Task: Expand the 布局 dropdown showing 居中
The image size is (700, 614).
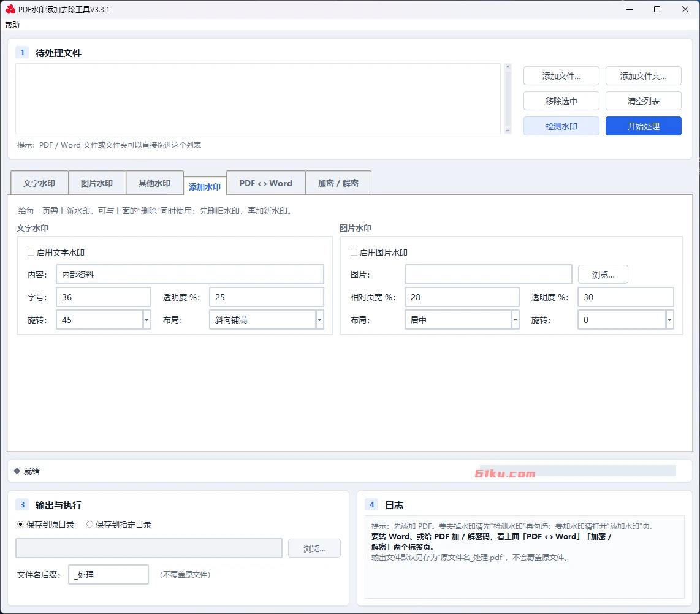Action: point(515,320)
